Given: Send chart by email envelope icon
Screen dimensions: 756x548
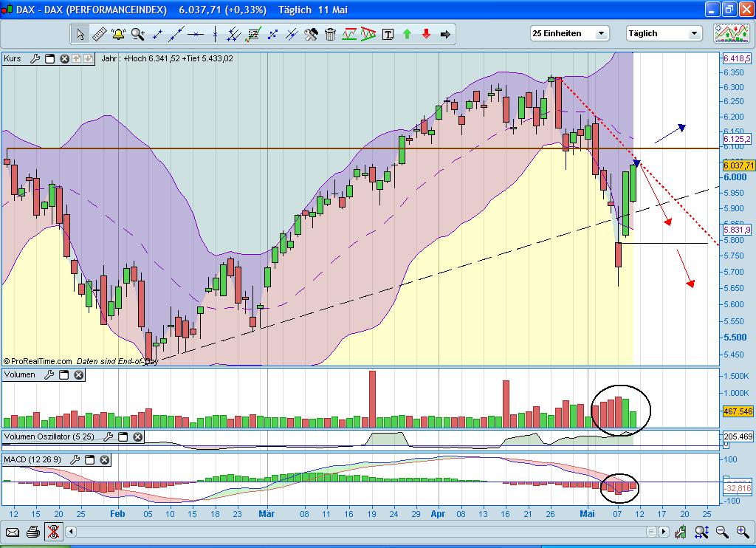Looking at the screenshot, I should (x=12, y=532).
